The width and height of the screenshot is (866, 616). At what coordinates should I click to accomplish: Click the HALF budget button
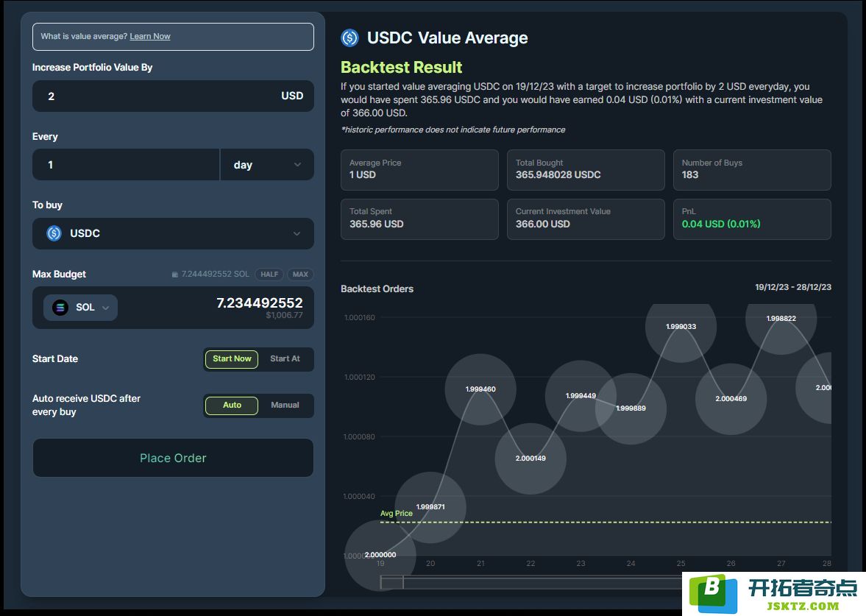click(269, 274)
